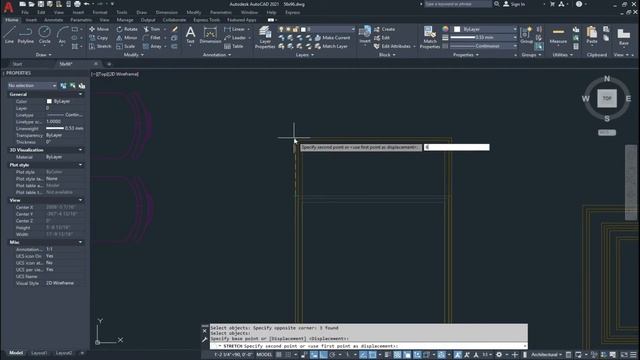Toggle annotation visibility in status bar
Screen dimensions: 640x360
(458, 355)
